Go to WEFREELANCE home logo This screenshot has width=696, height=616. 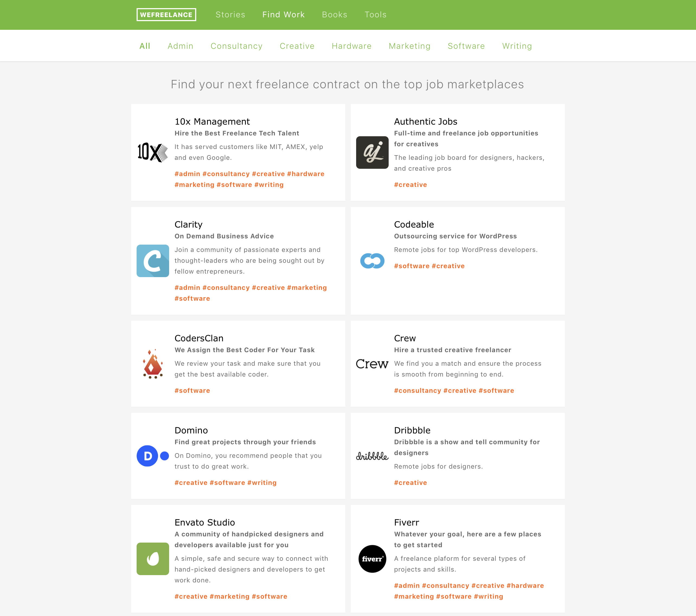(x=166, y=15)
